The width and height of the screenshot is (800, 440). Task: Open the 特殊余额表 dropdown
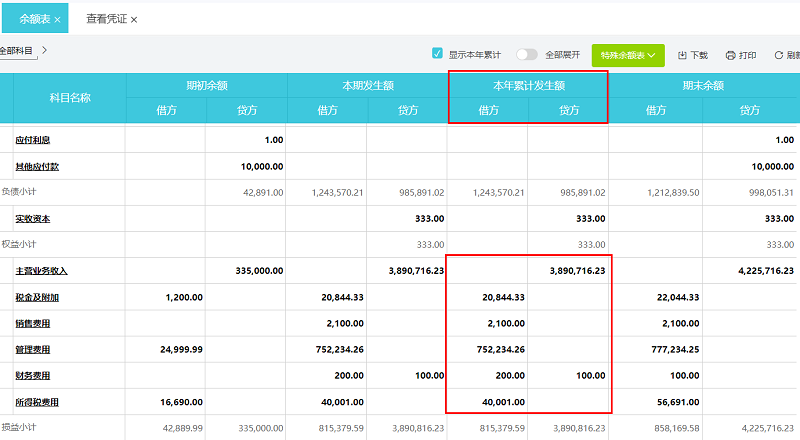[x=628, y=55]
